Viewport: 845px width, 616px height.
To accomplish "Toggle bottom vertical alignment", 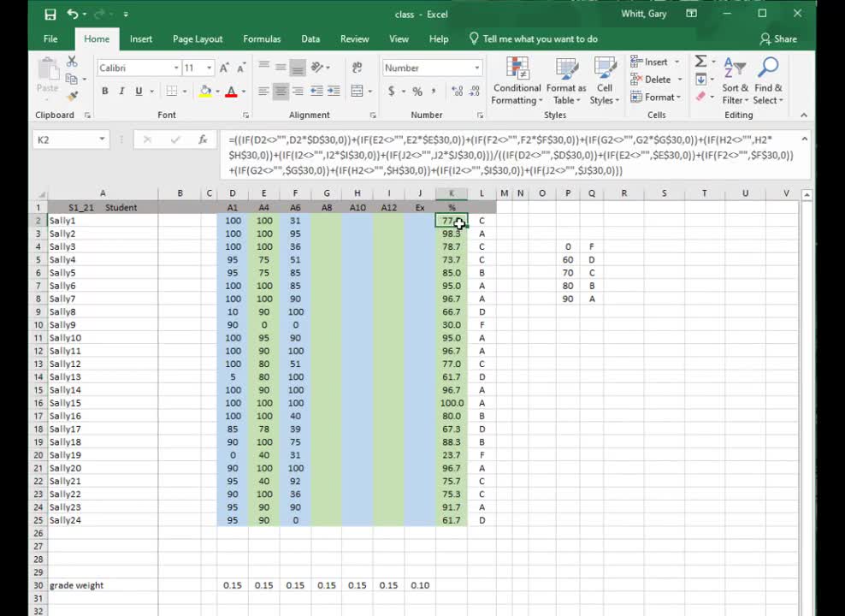I will [298, 68].
